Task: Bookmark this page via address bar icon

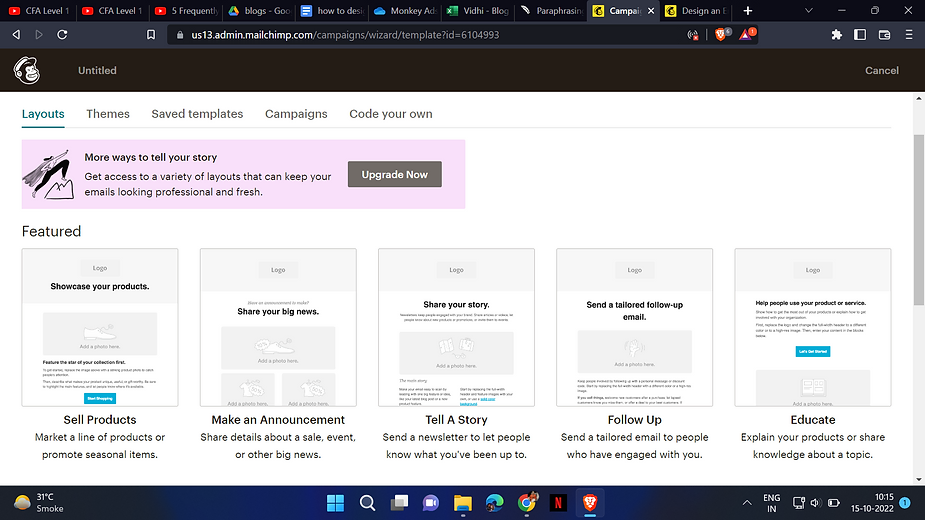Action: pyautogui.click(x=151, y=34)
